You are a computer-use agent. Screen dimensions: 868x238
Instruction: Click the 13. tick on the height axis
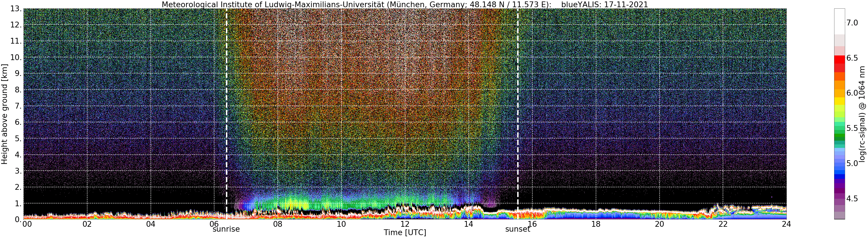tap(16, 9)
